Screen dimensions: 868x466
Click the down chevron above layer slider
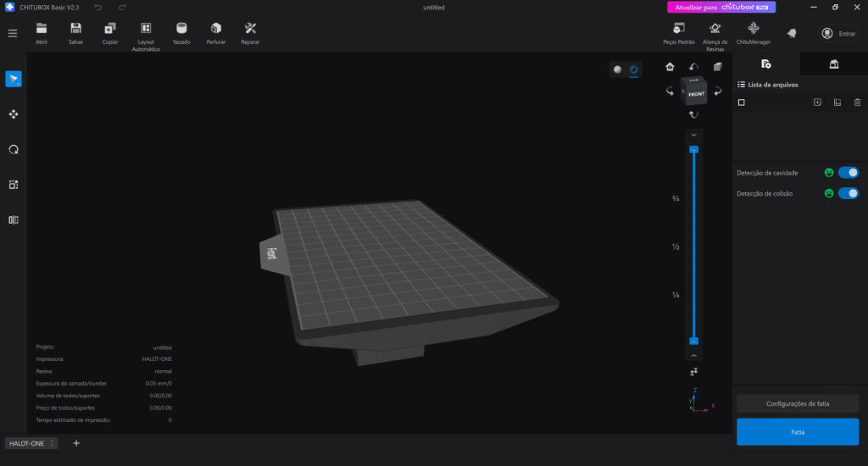pyautogui.click(x=693, y=135)
